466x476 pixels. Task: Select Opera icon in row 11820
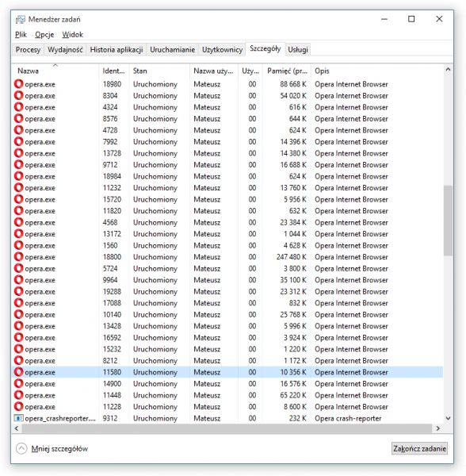19,211
